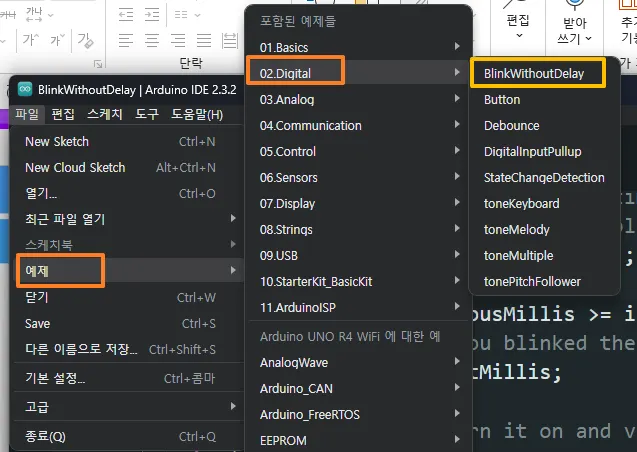Select New Sketch menu entry
Screen dimensions: 637x452
127,142
